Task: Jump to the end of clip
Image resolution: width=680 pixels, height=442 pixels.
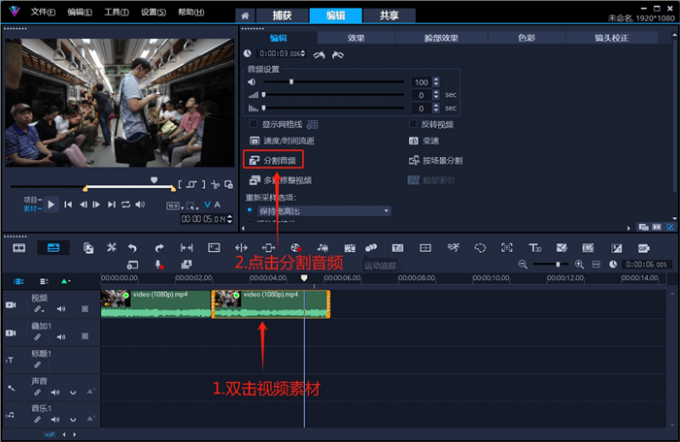Action: [111, 204]
